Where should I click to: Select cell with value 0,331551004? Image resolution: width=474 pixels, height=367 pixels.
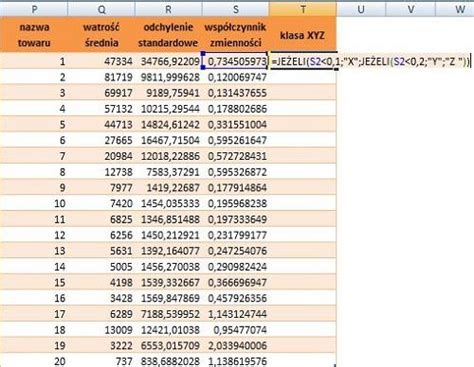pos(235,124)
